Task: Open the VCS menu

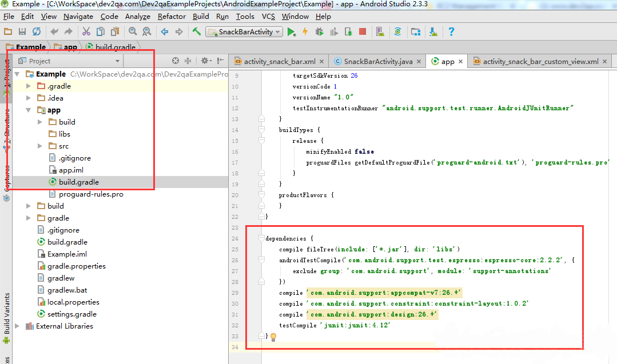Action: coord(268,17)
